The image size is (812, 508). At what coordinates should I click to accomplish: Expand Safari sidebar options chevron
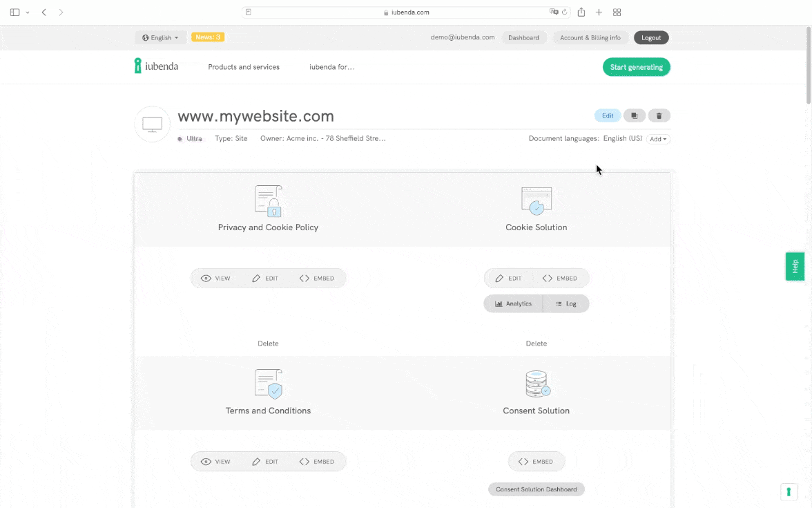pos(28,12)
